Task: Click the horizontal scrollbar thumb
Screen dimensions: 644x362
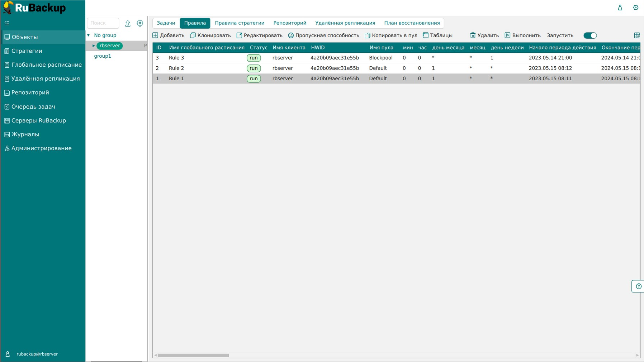Action: [x=193, y=355]
